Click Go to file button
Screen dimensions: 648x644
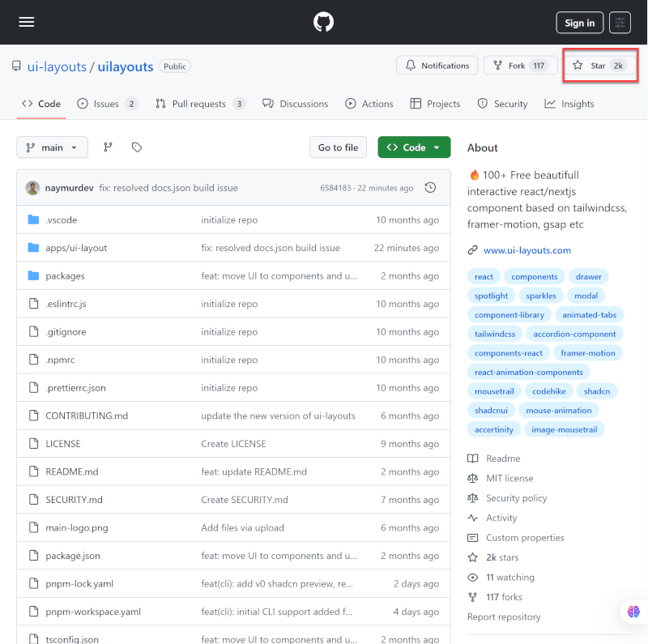[x=338, y=147]
